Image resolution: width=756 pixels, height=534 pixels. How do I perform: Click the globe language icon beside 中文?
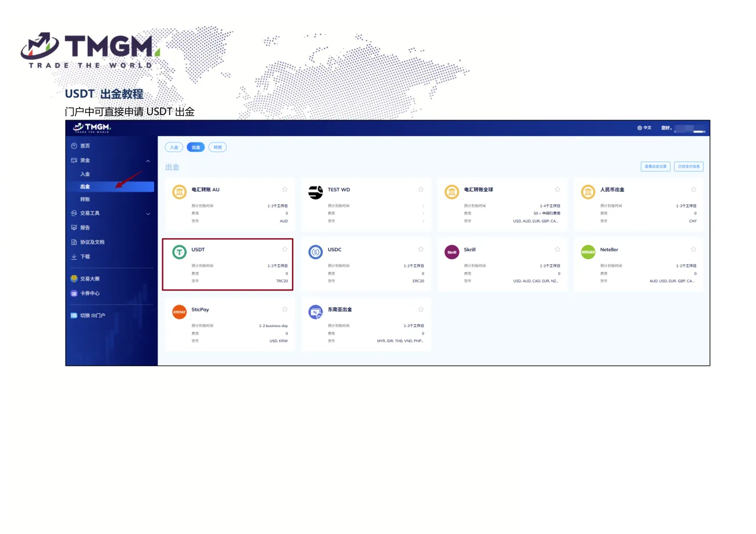[640, 128]
